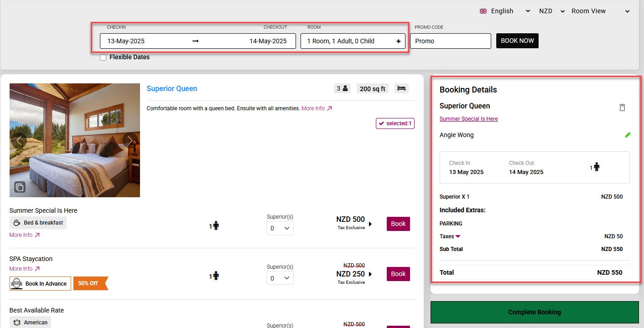Show next room photo arrow

(x=130, y=141)
